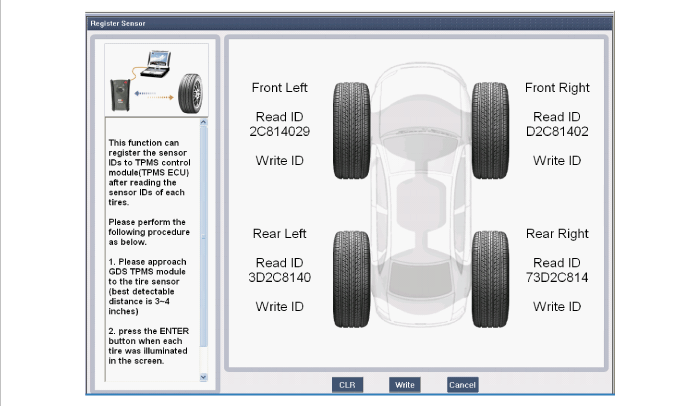Click the Write button
The image size is (700, 406).
pos(404,385)
